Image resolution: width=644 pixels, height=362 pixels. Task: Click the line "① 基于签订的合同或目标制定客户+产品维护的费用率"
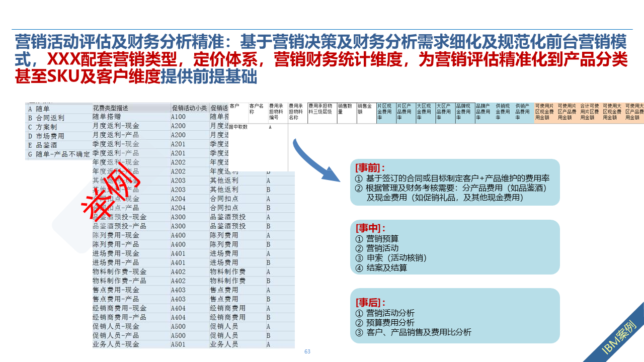(452, 178)
